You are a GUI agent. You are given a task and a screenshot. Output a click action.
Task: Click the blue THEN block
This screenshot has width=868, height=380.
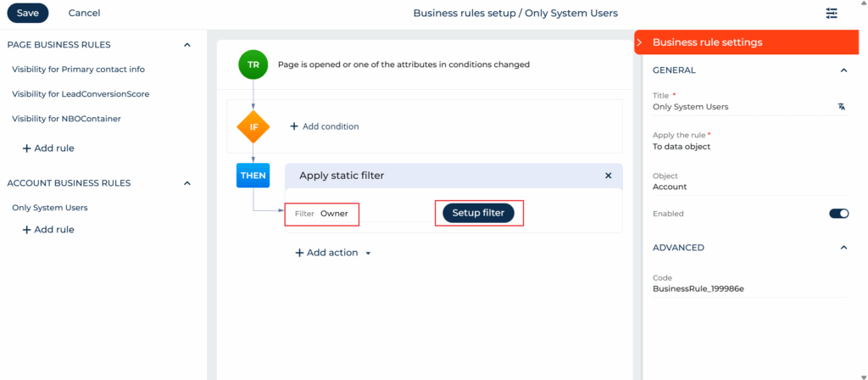tap(253, 176)
